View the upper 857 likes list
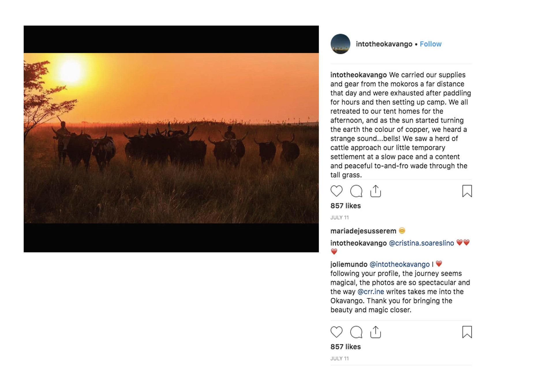The height and width of the screenshot is (392, 554). pos(345,206)
